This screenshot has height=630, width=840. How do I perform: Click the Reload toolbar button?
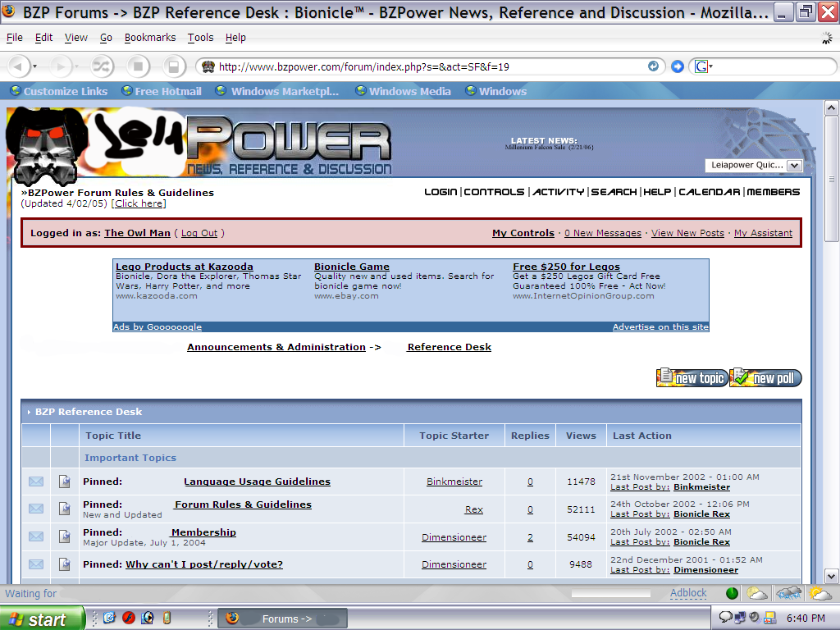[101, 66]
